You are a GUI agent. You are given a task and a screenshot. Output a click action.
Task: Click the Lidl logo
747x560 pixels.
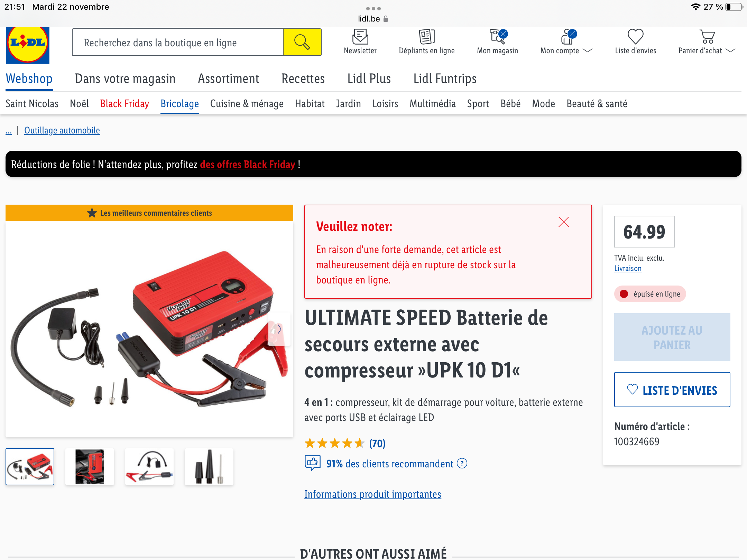click(28, 45)
